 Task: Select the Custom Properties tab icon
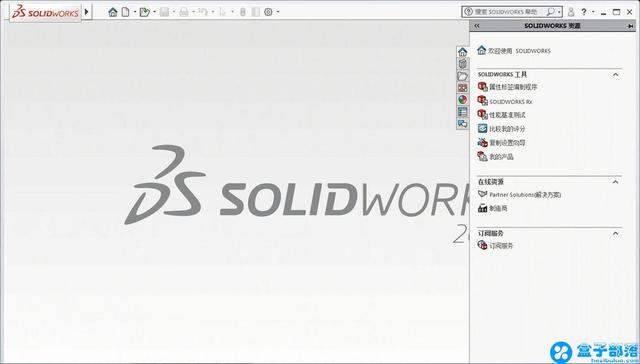coord(462,111)
